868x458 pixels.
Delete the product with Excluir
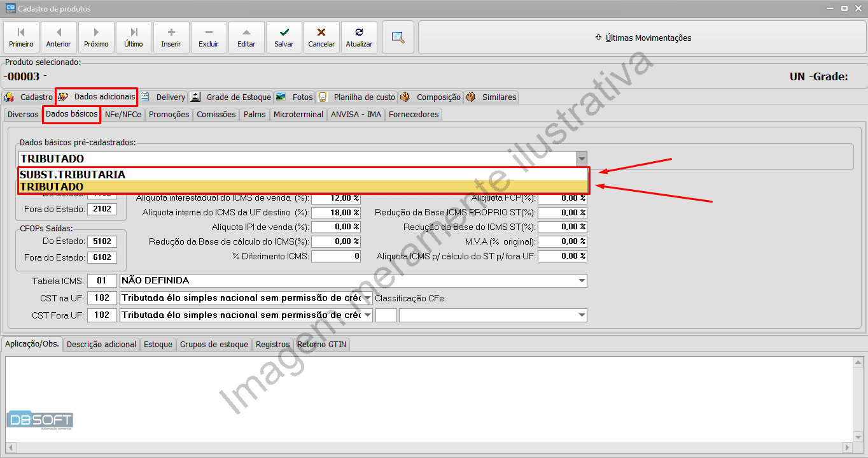tap(209, 38)
